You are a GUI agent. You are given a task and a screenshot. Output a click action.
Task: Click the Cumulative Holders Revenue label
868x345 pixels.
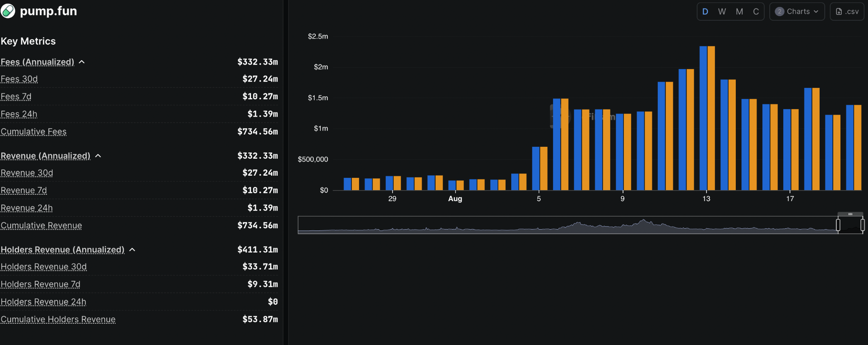click(58, 319)
